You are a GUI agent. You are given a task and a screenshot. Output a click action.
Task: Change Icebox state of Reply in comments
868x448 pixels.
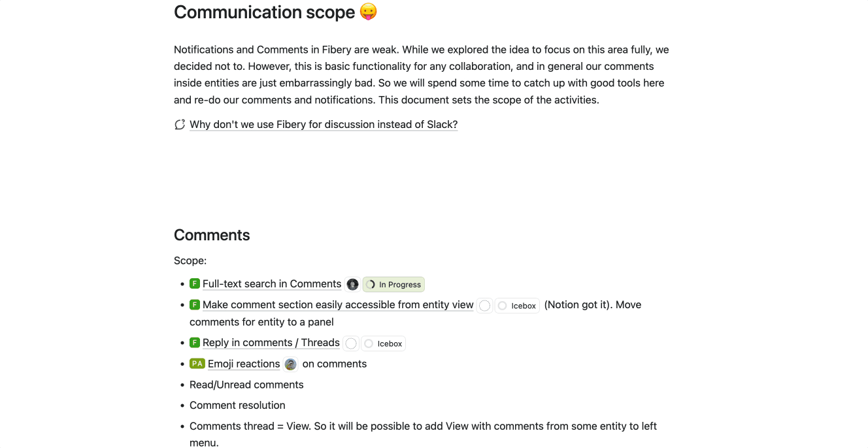pyautogui.click(x=384, y=343)
